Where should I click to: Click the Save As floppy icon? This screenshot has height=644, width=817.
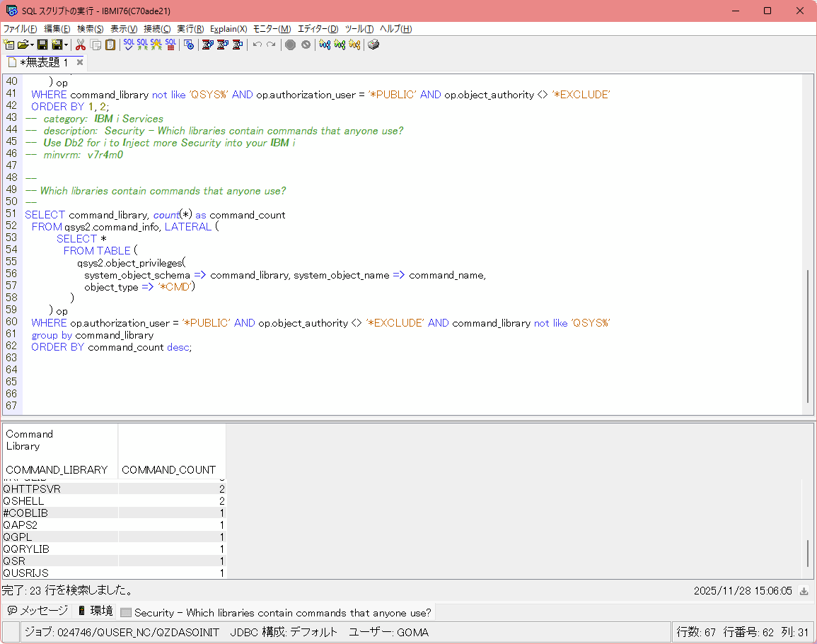[57, 45]
